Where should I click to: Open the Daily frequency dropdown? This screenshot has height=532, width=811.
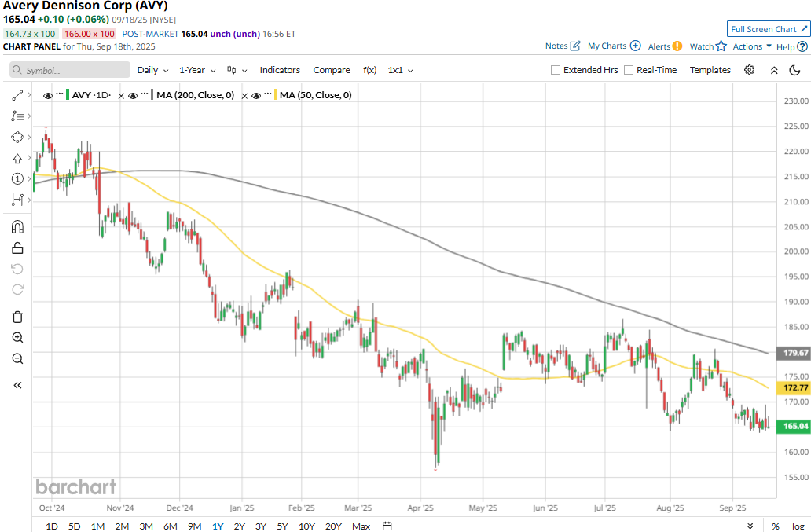pos(152,70)
